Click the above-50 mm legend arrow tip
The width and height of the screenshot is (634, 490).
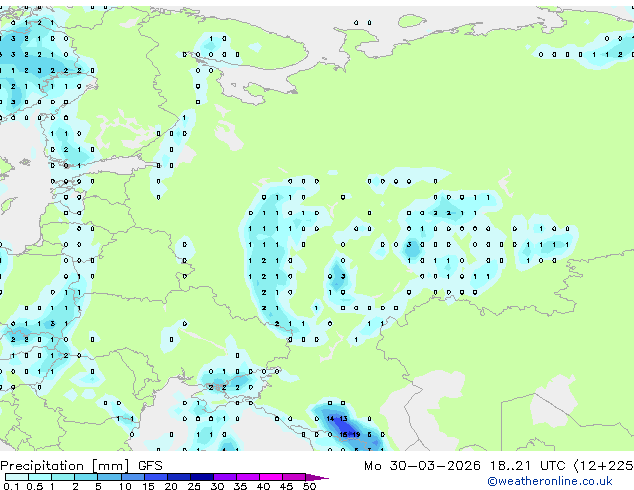pos(317,477)
